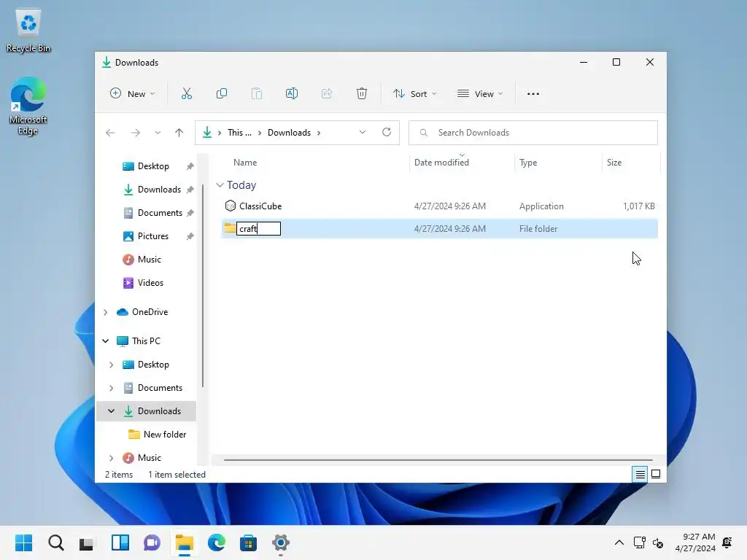The width and height of the screenshot is (747, 560).
Task: Switch to large thumbnails view icon
Action: pos(656,474)
